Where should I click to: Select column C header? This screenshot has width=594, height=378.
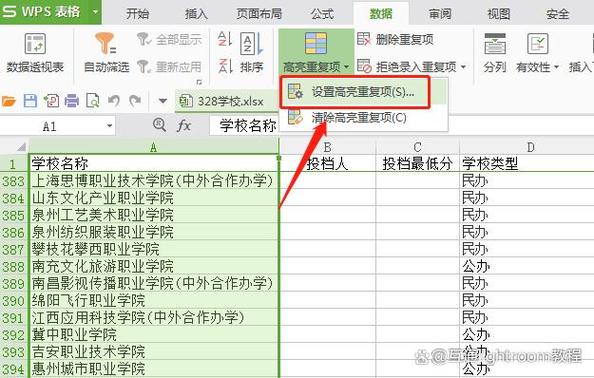[x=417, y=147]
